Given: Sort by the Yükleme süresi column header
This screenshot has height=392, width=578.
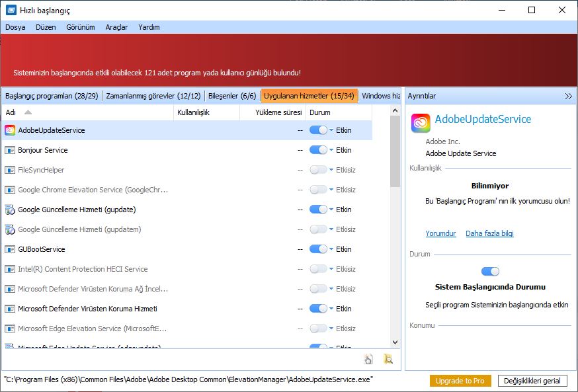Looking at the screenshot, I should point(272,112).
